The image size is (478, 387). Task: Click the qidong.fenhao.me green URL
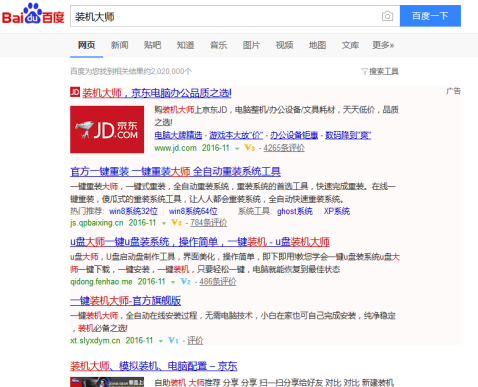coord(101,281)
